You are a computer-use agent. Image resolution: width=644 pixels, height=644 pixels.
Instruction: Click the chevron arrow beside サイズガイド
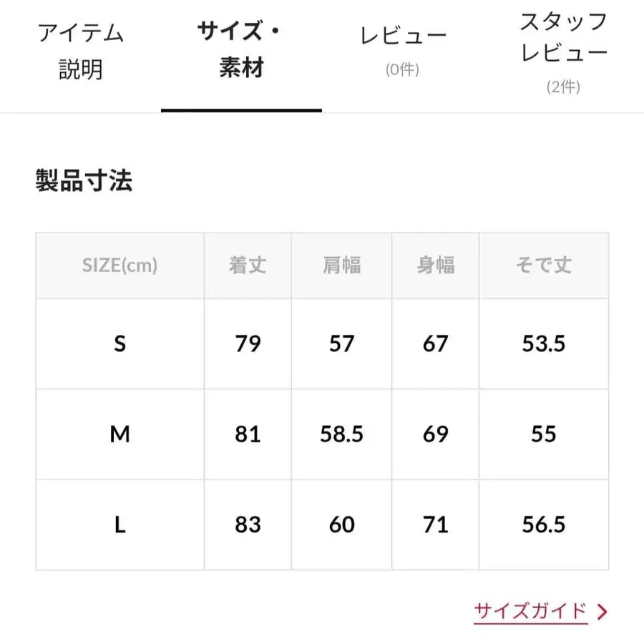602,612
